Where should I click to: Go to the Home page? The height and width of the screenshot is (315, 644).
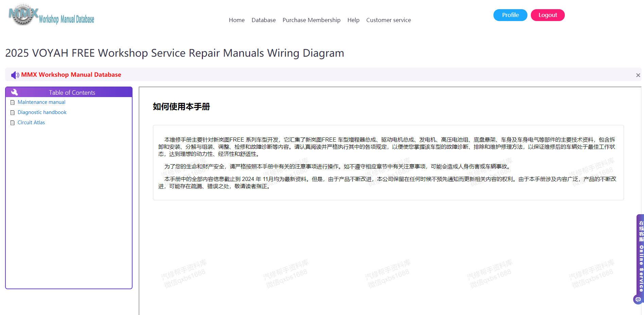[x=237, y=20]
